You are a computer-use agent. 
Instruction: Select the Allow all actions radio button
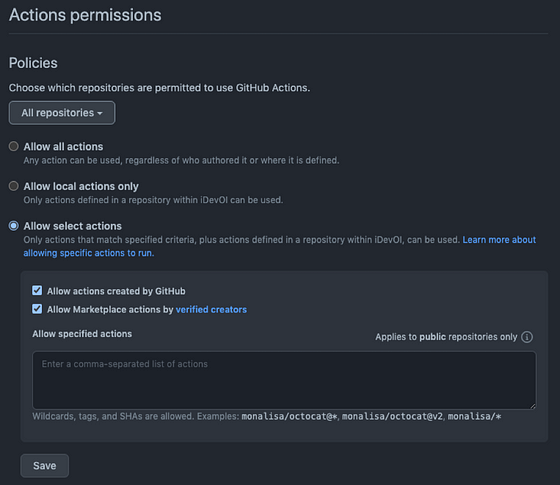click(14, 146)
